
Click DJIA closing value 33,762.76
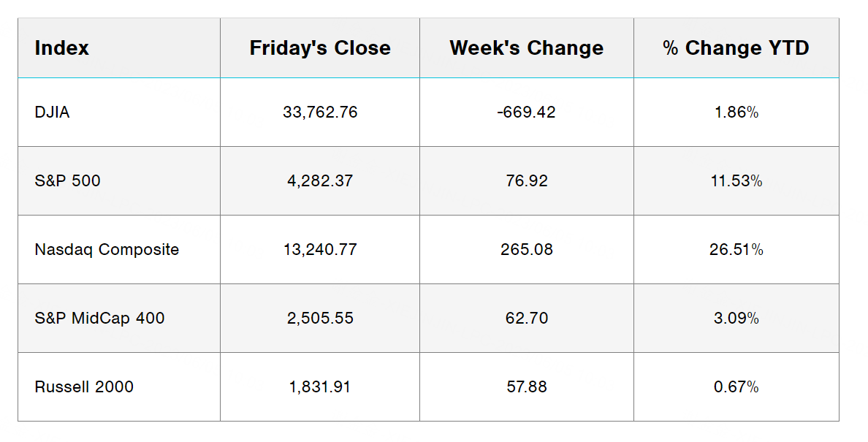(x=320, y=113)
